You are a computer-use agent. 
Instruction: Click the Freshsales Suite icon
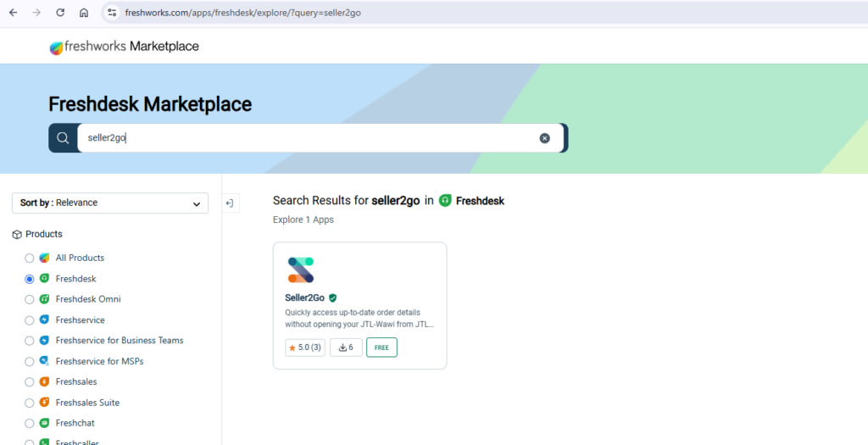44,403
